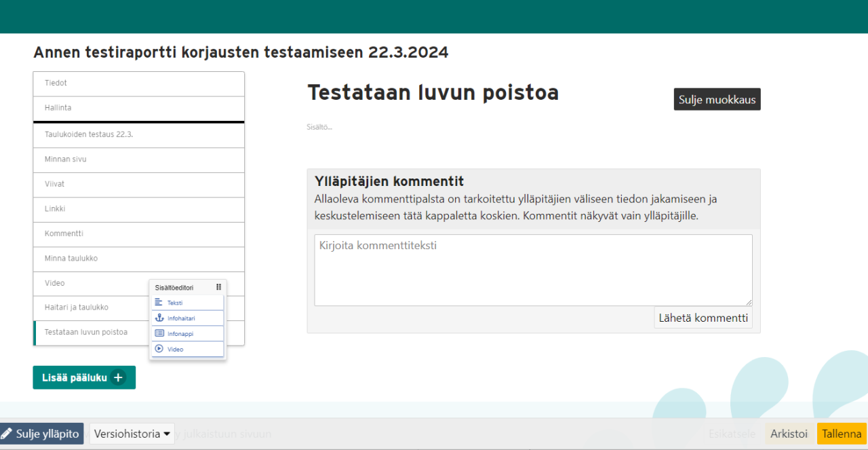This screenshot has height=450, width=868.
Task: Select the Haitari ja taulukko chapter
Action: [88, 307]
